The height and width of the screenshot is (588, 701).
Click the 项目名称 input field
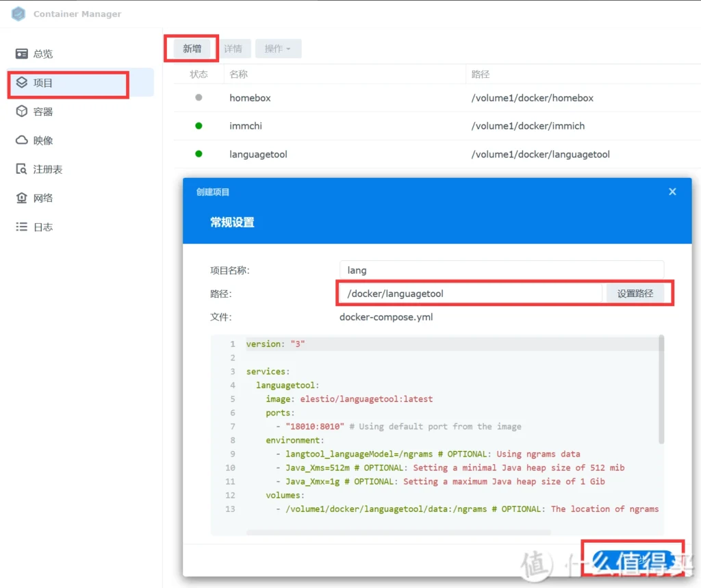coord(501,270)
